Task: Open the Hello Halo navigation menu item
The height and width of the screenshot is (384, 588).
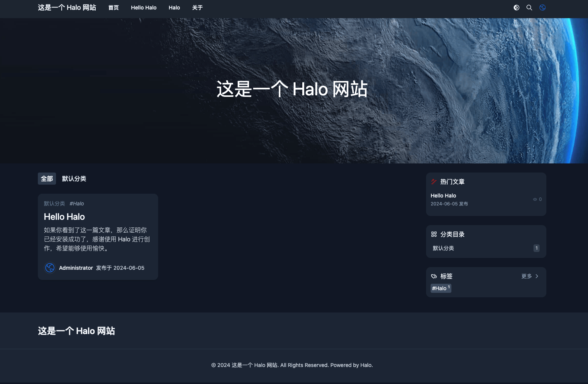Action: pos(144,8)
